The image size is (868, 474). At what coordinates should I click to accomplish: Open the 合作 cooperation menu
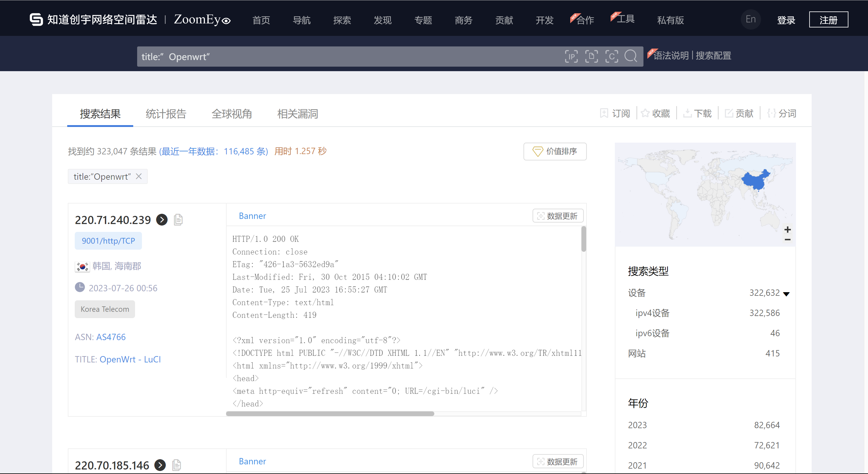point(585,20)
